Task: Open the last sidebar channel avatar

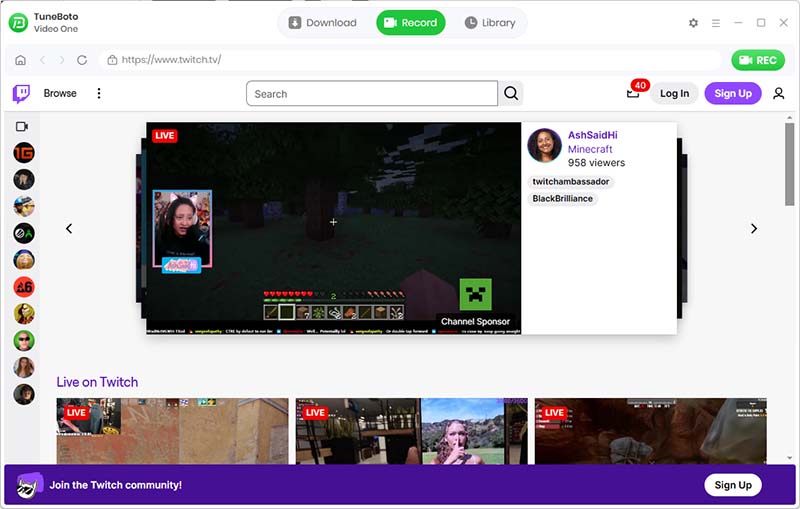Action: (24, 394)
